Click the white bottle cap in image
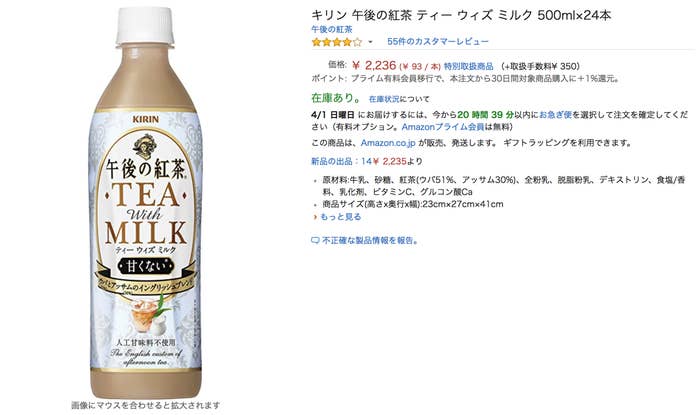Viewport: 700px width, 415px height. (x=145, y=26)
